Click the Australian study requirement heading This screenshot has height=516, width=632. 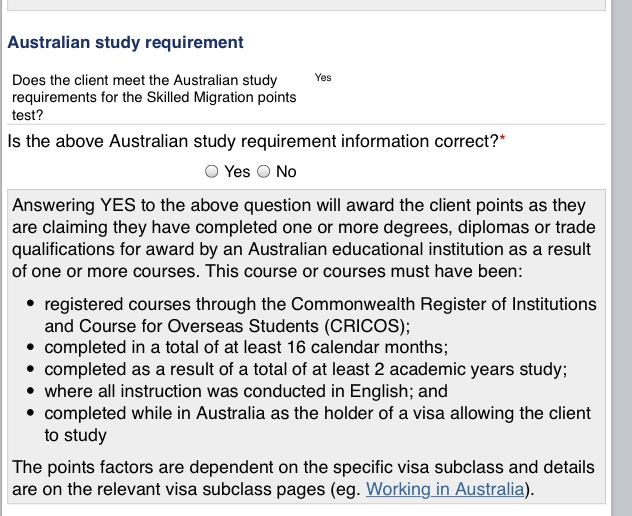click(125, 43)
